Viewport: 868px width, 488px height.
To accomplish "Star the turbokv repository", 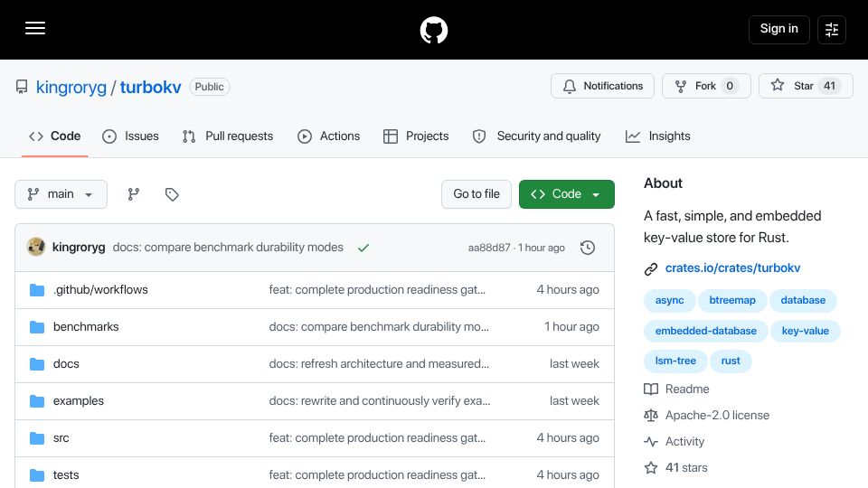I will [806, 86].
